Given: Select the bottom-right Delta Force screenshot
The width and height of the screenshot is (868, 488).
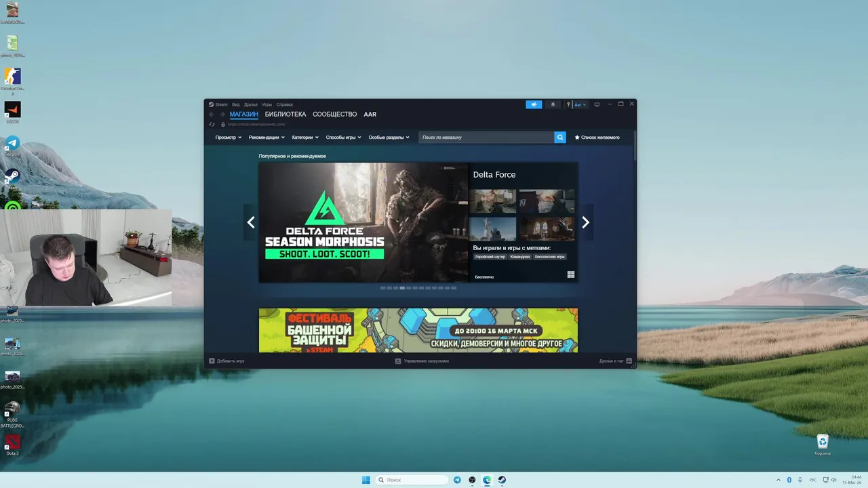Looking at the screenshot, I should (x=547, y=228).
